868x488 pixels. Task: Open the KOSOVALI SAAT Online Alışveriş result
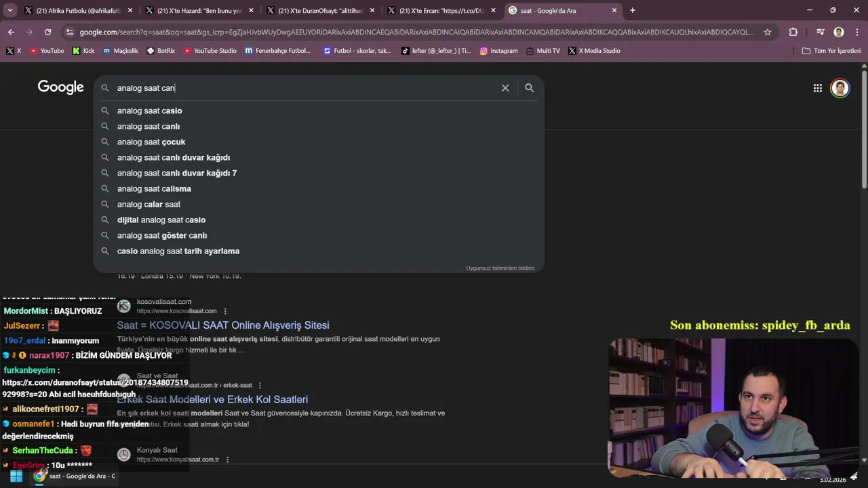pyautogui.click(x=223, y=325)
